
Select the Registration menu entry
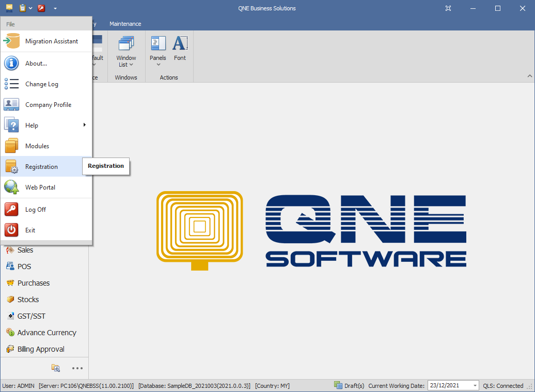[46, 167]
